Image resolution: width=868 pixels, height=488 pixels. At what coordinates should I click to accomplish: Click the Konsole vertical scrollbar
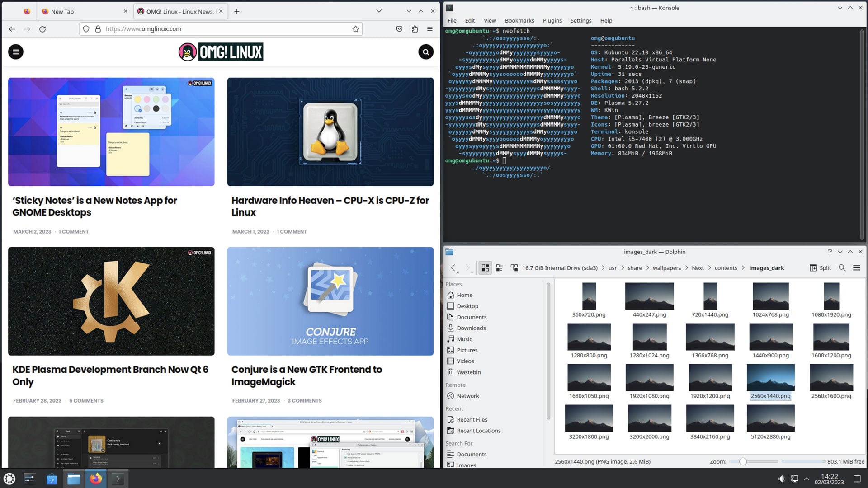pos(863,135)
